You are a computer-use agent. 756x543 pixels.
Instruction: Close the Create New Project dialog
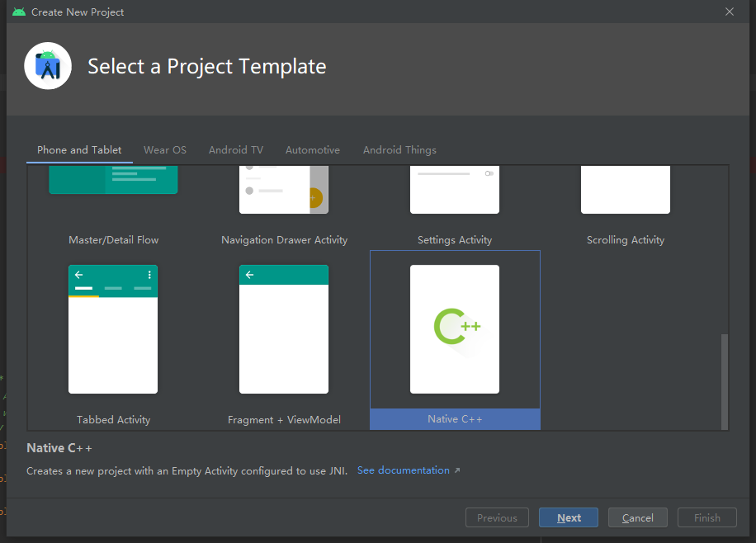tap(730, 12)
